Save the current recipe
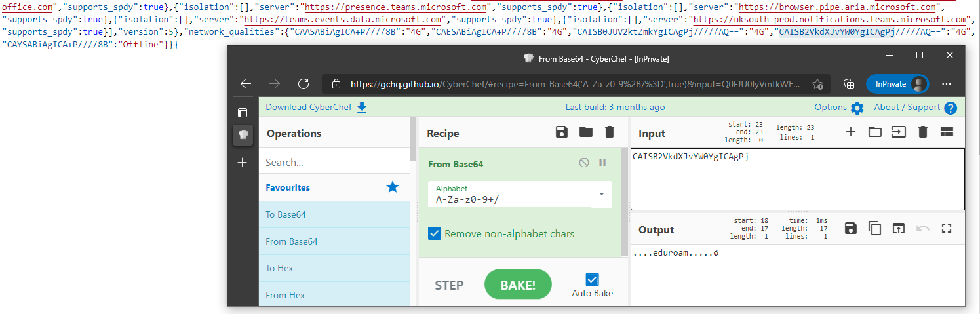The height and width of the screenshot is (314, 980). 561,132
